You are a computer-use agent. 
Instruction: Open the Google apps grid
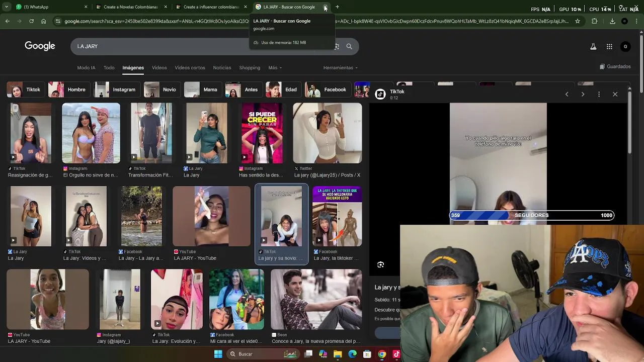pyautogui.click(x=609, y=46)
